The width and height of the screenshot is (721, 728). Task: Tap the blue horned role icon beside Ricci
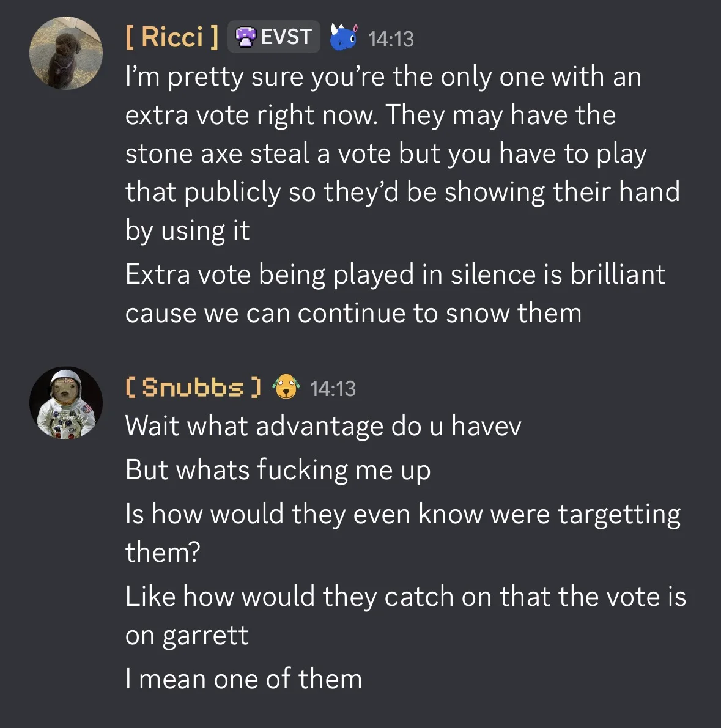(x=344, y=37)
